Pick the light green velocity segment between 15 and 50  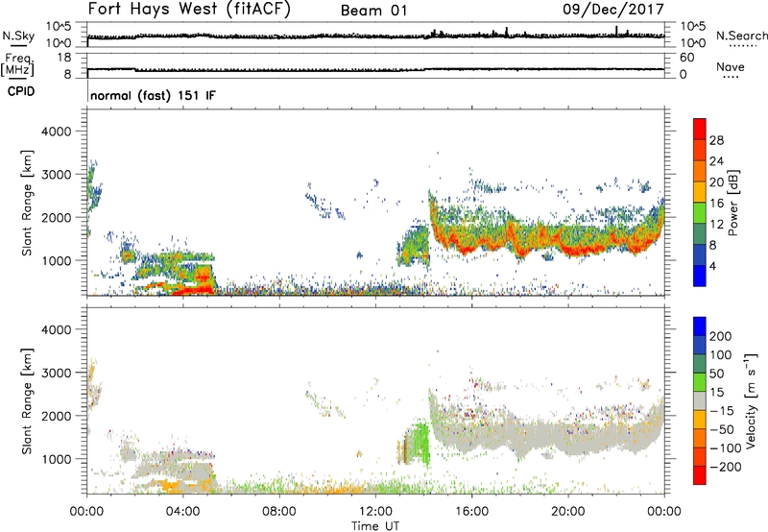point(700,382)
